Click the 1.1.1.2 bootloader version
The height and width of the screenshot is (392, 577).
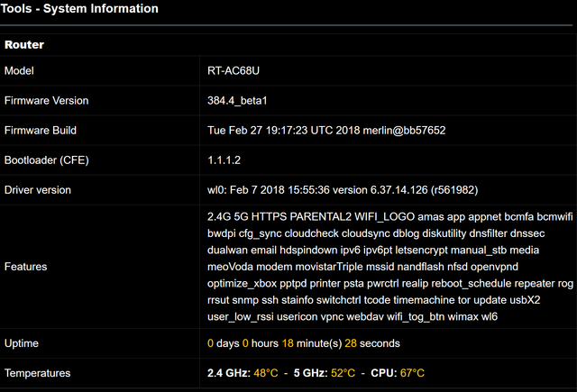(x=224, y=160)
